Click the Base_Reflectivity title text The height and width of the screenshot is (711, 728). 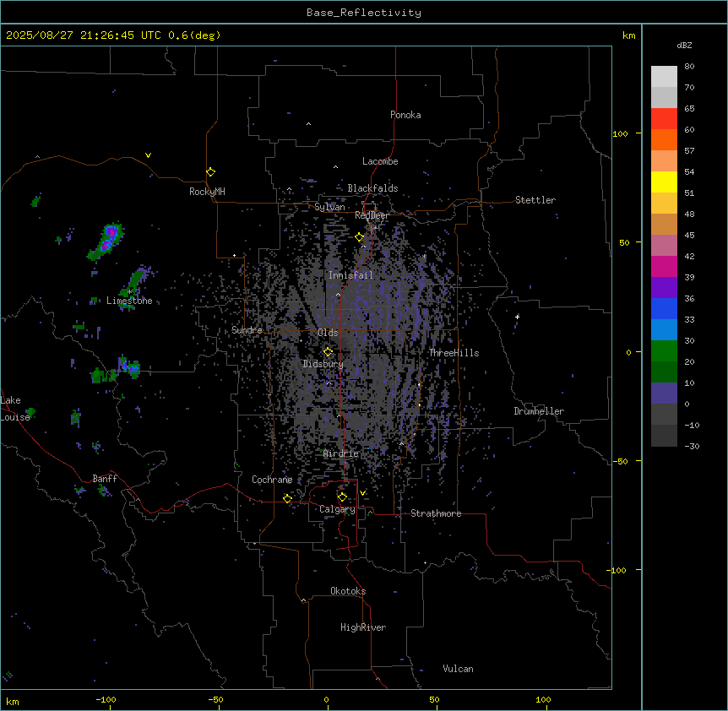[x=364, y=13]
